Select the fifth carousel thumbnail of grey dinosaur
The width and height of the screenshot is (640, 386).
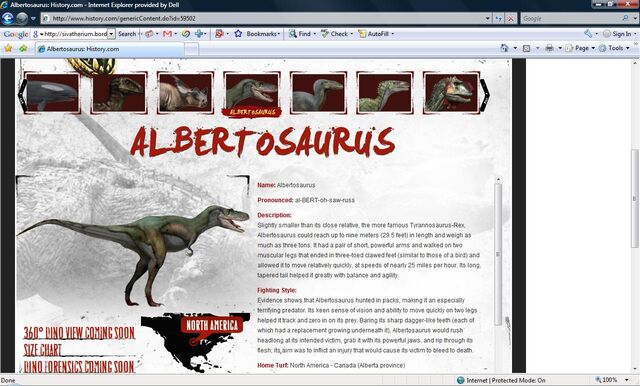(x=318, y=93)
